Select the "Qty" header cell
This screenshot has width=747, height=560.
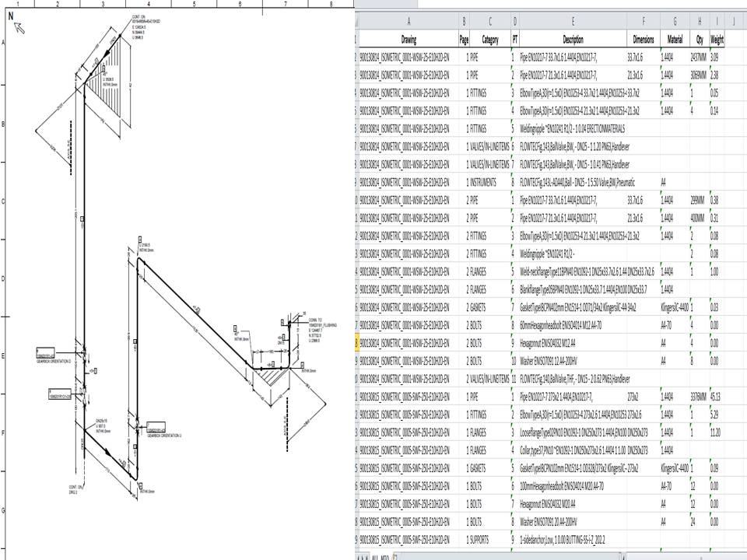(x=699, y=40)
